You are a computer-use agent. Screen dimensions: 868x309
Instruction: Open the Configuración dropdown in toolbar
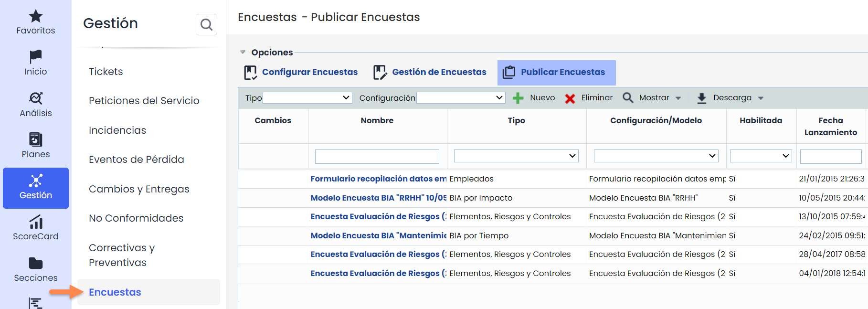(x=461, y=98)
